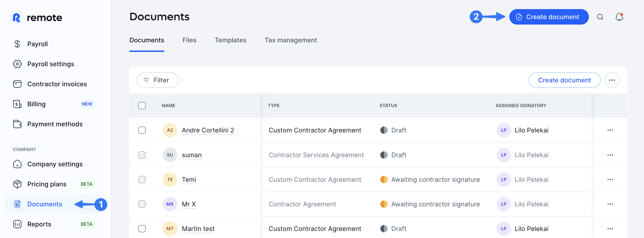Check the box for suman
This screenshot has height=238, width=644.
pyautogui.click(x=142, y=155)
